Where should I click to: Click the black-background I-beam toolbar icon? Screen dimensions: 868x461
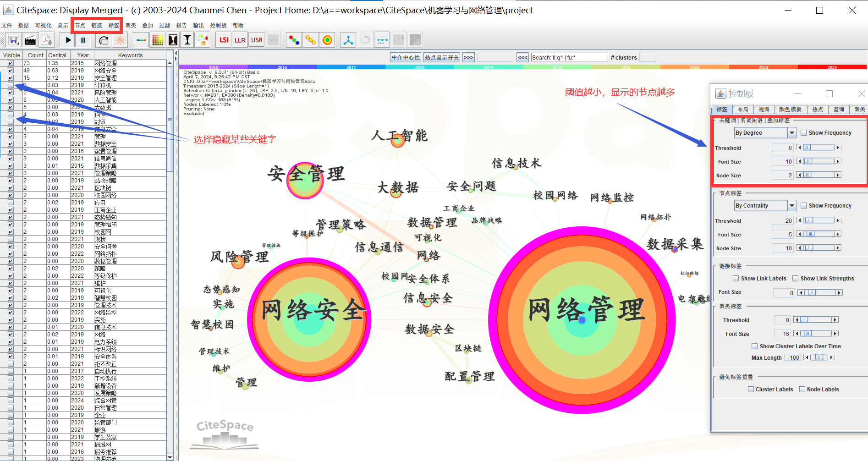173,40
